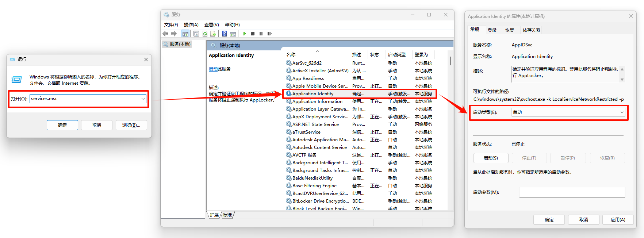
Task: Click the 名称 column header to sort
Action: [x=291, y=55]
